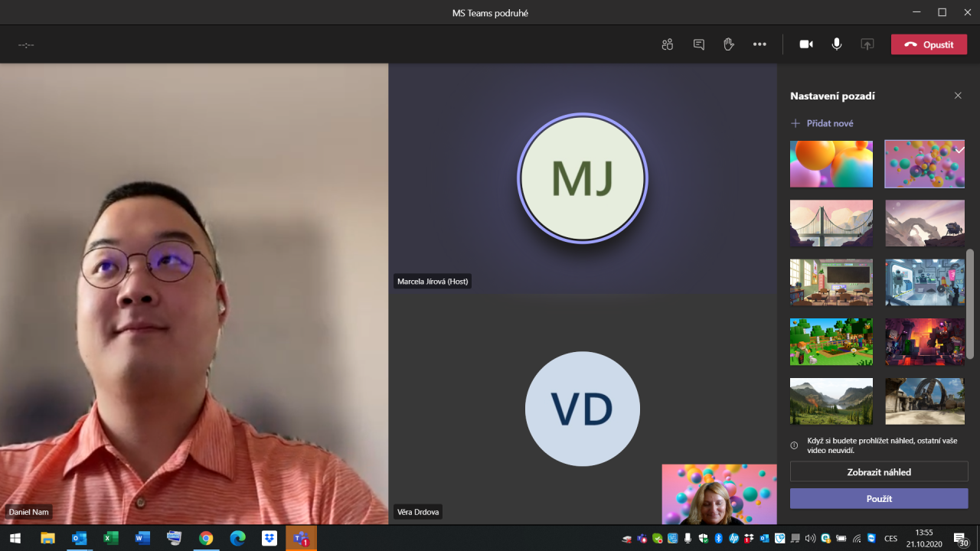
Task: Choose the large orange balloons background
Action: 831,164
